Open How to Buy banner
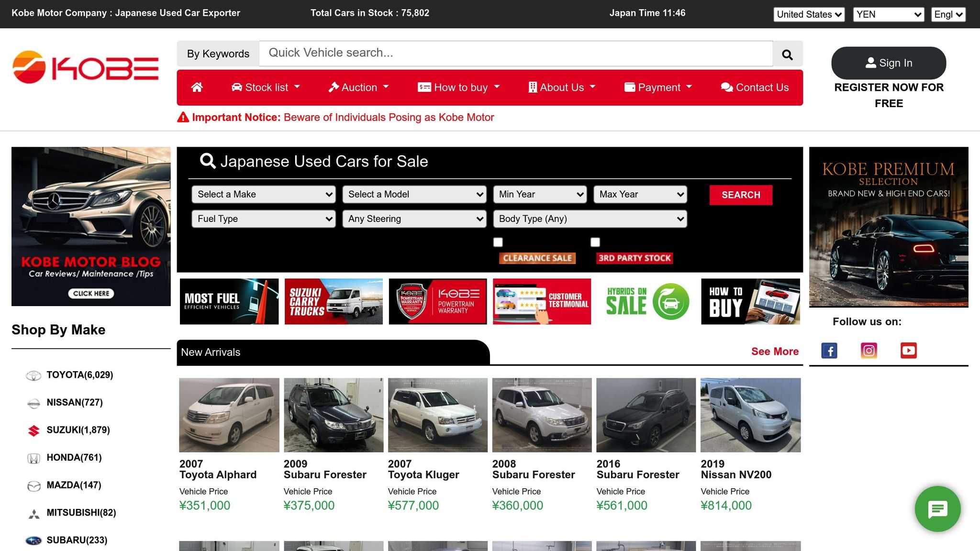This screenshot has height=551, width=980. (x=750, y=301)
